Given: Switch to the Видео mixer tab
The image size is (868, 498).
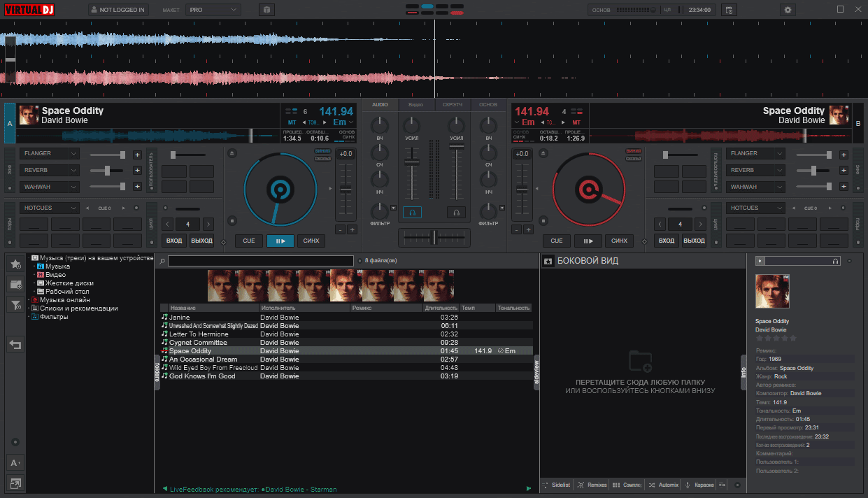Looking at the screenshot, I should (416, 105).
